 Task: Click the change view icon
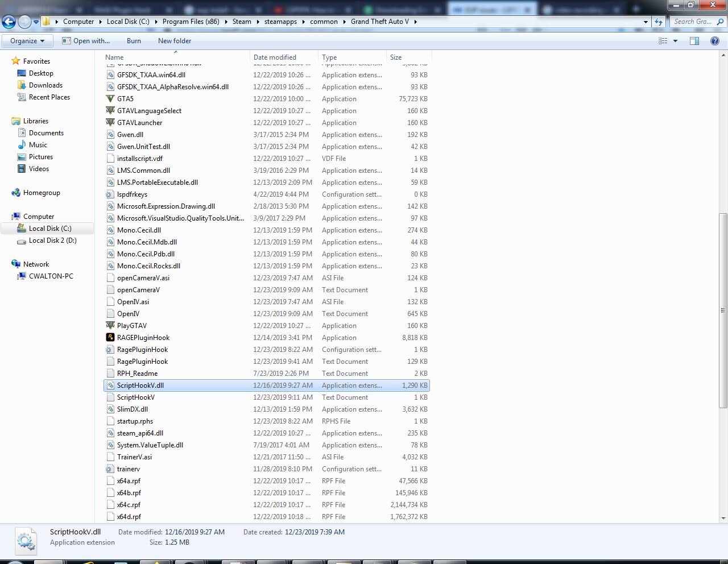pyautogui.click(x=663, y=41)
